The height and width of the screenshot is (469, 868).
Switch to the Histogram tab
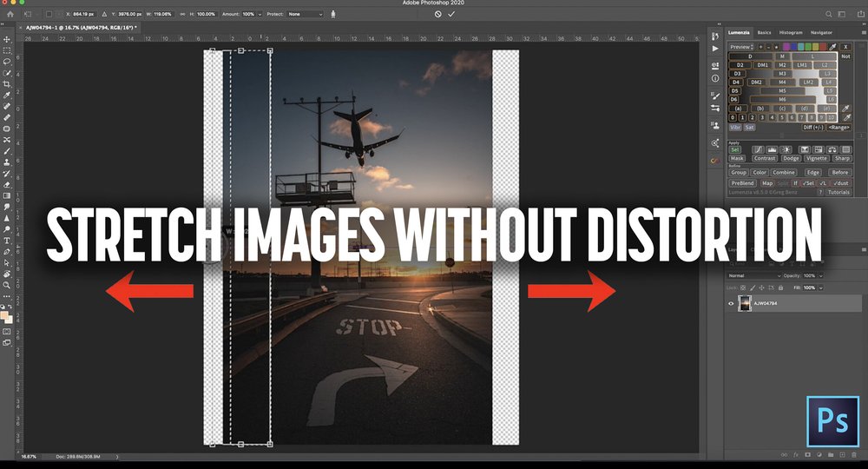(x=791, y=33)
